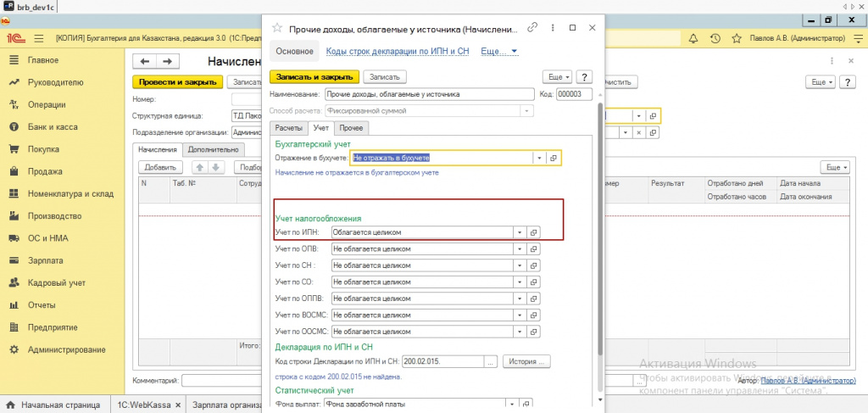Open ОС и НМА section
This screenshot has height=413, width=868.
coord(48,238)
